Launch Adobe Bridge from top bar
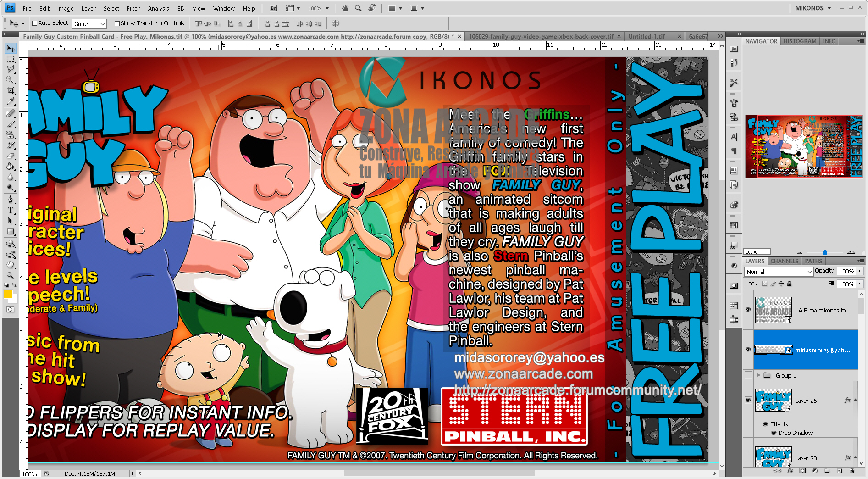The width and height of the screenshot is (868, 479). point(273,8)
